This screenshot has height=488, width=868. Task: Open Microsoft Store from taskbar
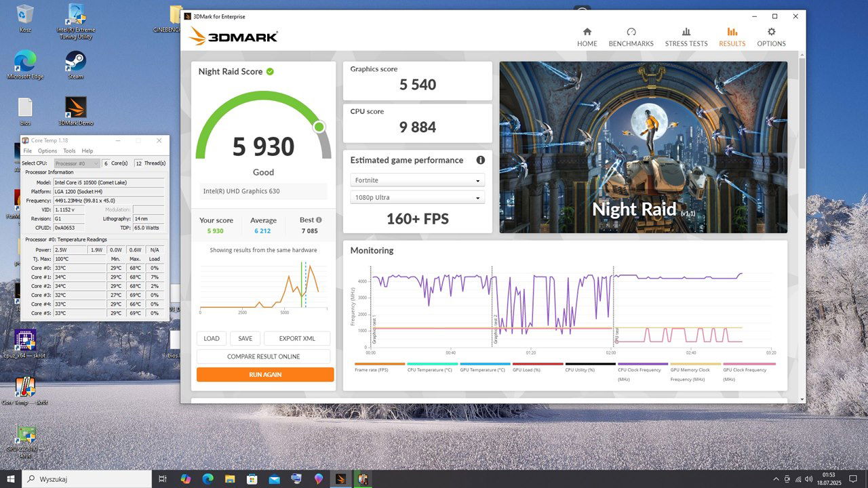pos(252,479)
